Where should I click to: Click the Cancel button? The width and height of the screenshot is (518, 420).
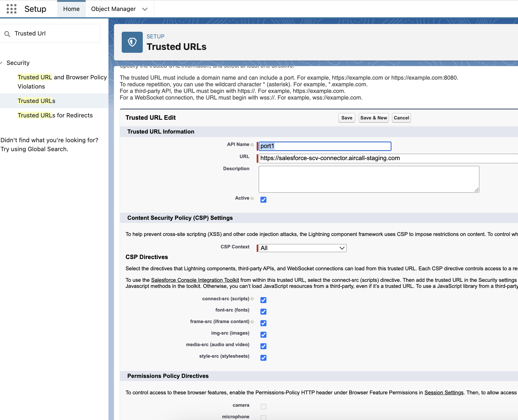401,118
